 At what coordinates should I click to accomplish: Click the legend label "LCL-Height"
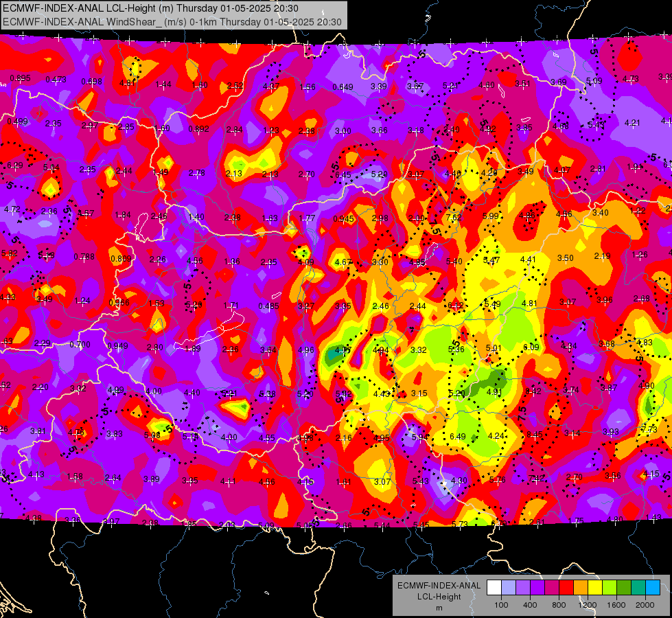click(439, 597)
